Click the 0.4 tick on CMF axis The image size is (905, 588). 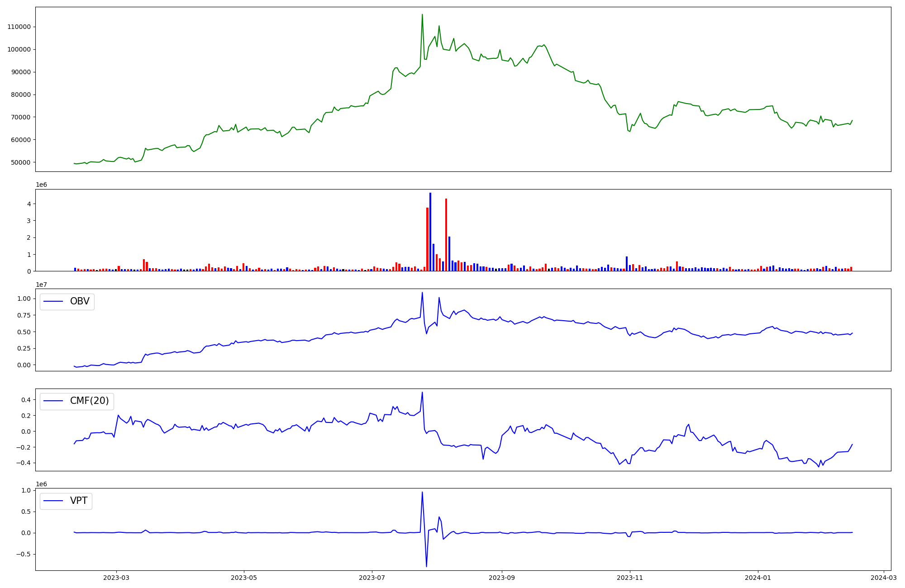(26, 400)
